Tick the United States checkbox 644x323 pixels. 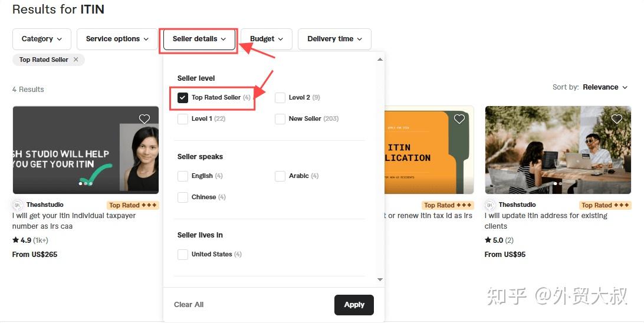(183, 255)
